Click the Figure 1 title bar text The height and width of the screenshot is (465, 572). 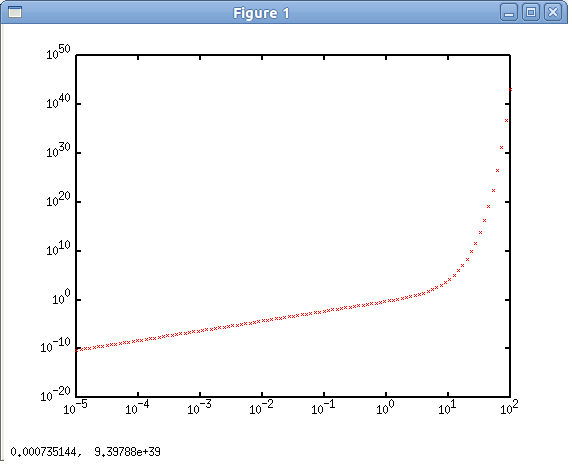click(261, 13)
